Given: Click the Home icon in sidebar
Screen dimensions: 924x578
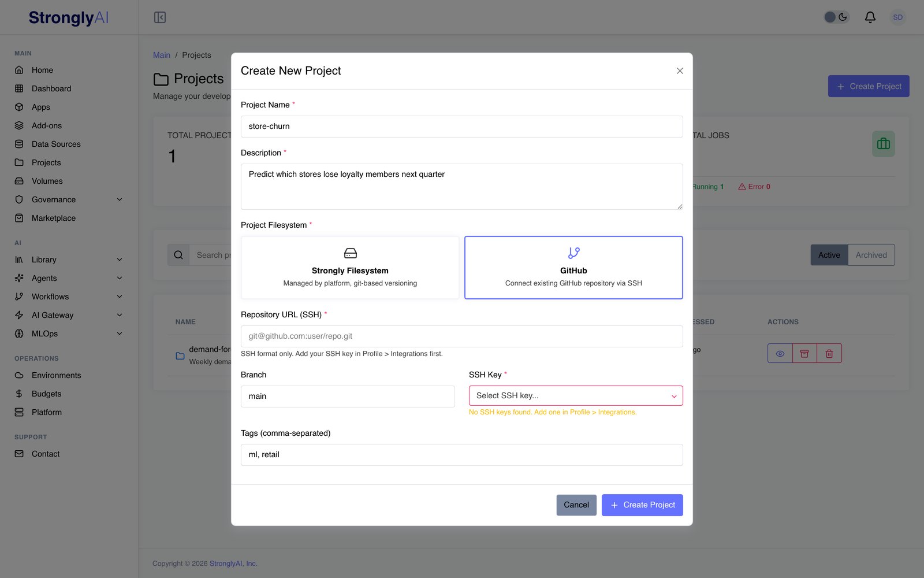Looking at the screenshot, I should 19,70.
